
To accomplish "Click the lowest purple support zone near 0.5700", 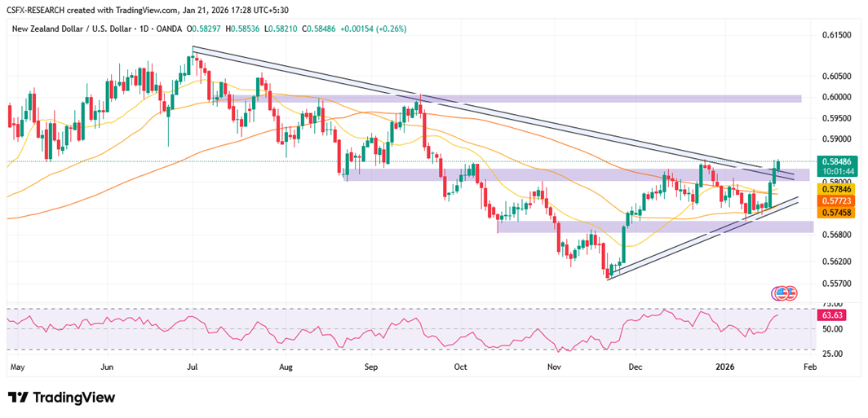I will click(653, 227).
